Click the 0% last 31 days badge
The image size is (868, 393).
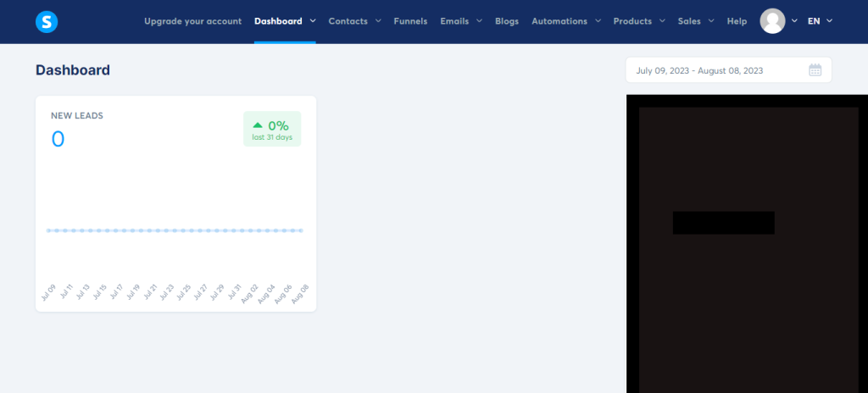coord(272,129)
